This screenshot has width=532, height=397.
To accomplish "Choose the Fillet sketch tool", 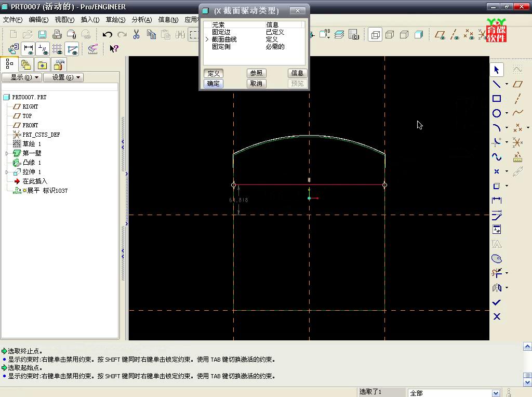I will point(497,142).
